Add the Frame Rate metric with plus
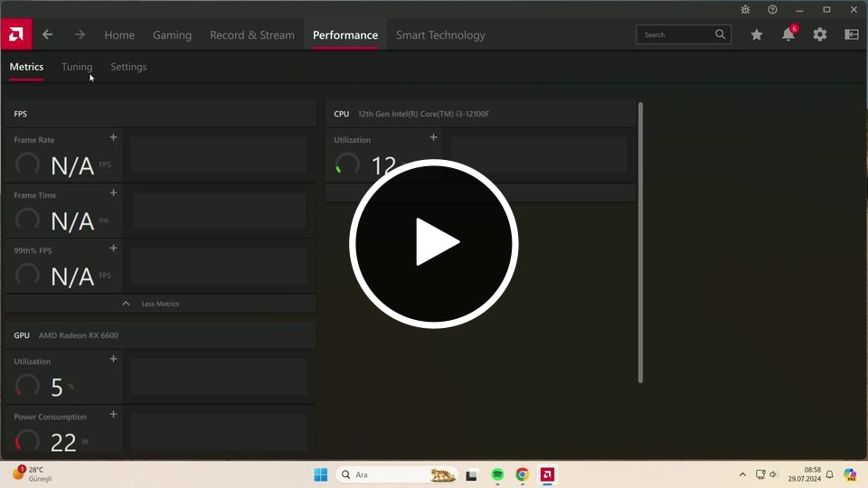Screen dimensions: 868x488 click(x=113, y=137)
